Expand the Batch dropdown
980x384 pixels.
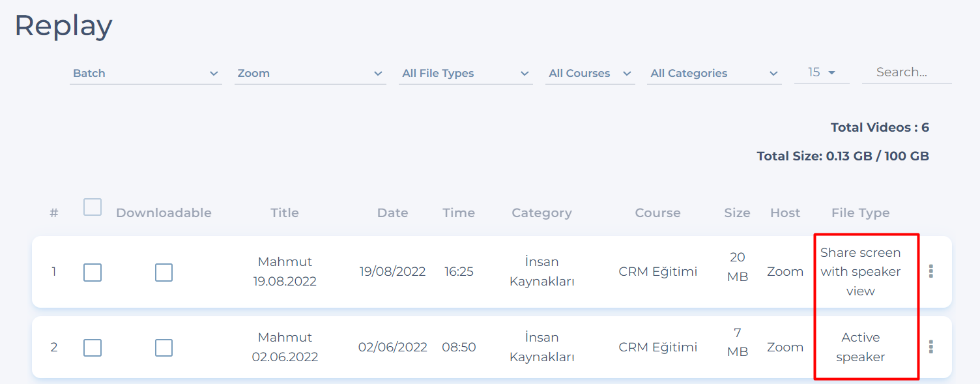[145, 74]
